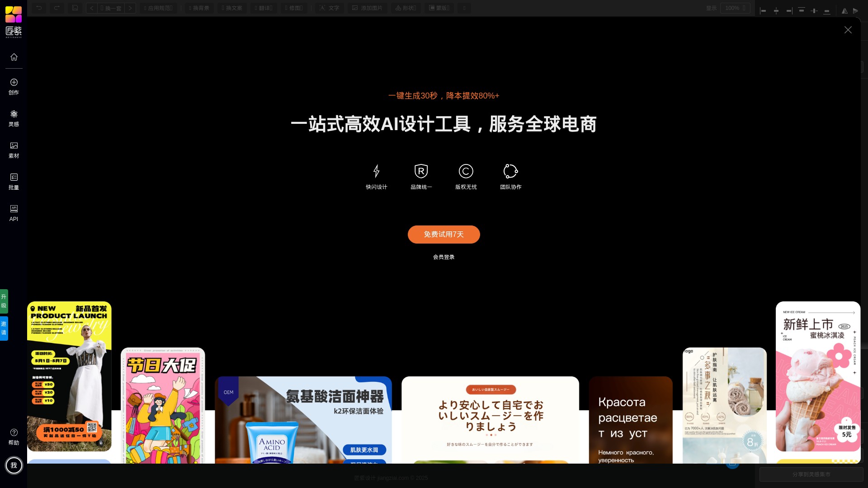Open the 100% zoom dropdown

point(735,8)
